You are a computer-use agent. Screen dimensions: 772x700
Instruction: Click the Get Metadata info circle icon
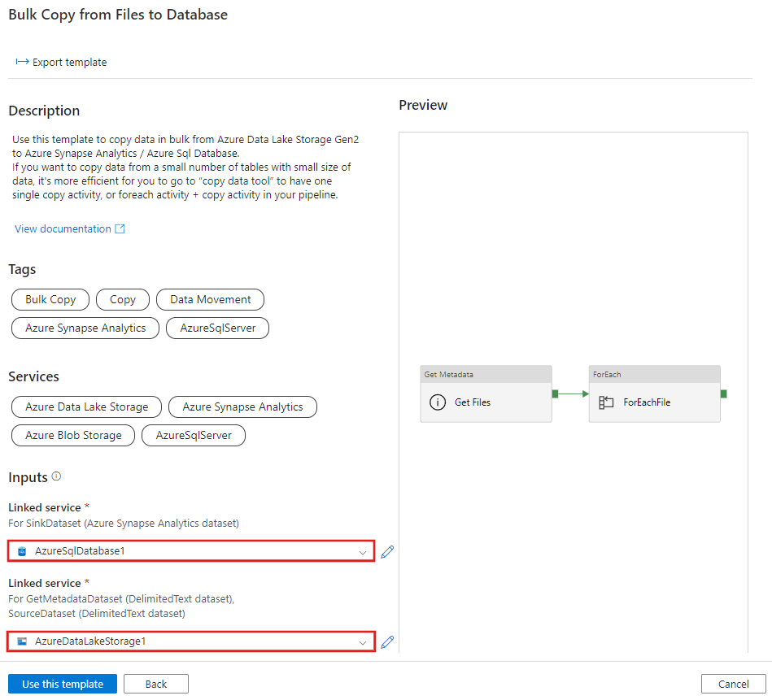coord(438,402)
